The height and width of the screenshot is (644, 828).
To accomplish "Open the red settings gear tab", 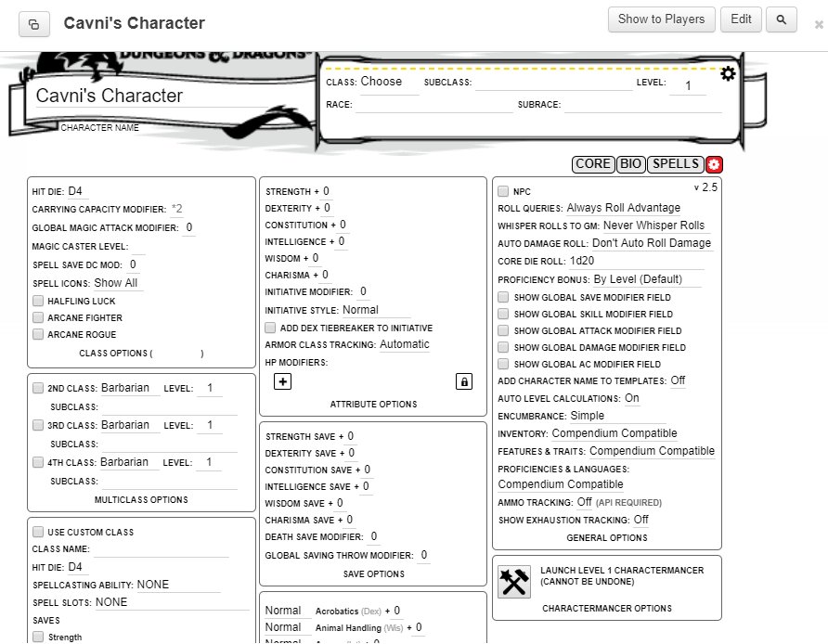I will tap(714, 164).
